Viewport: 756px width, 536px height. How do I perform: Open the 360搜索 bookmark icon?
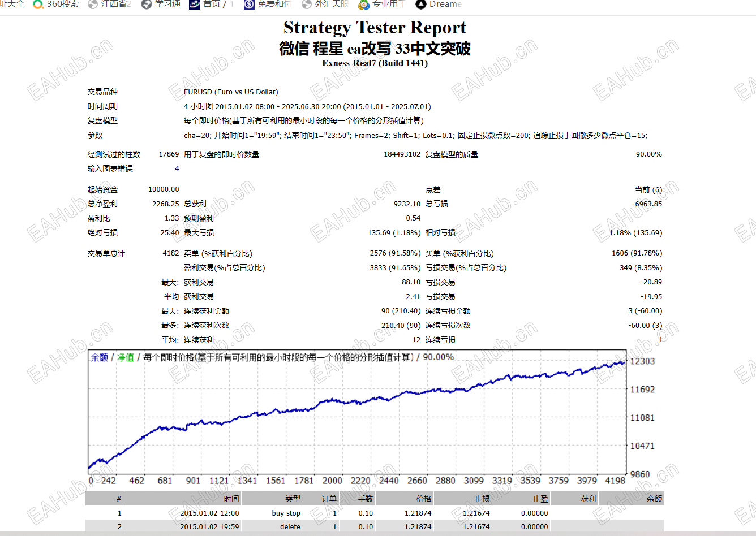coord(38,5)
